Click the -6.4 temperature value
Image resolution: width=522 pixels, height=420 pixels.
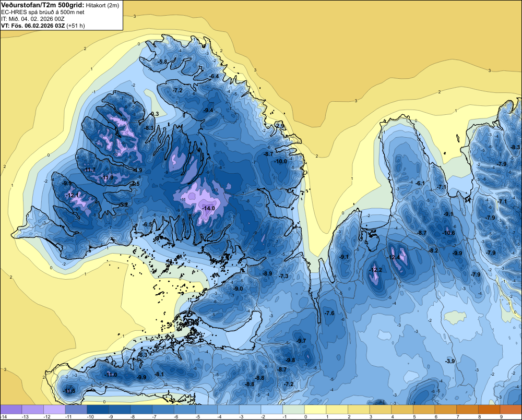click(x=214, y=77)
